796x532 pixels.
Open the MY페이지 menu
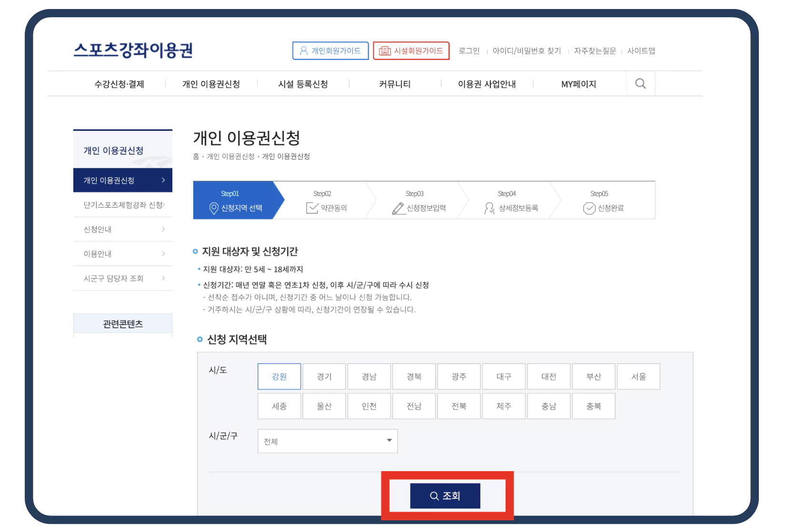(578, 84)
